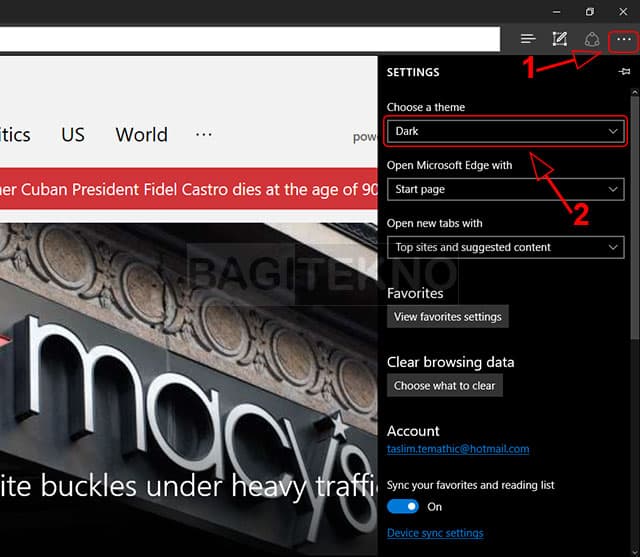This screenshot has width=640, height=557.
Task: Pin the Settings pane open
Action: point(624,72)
